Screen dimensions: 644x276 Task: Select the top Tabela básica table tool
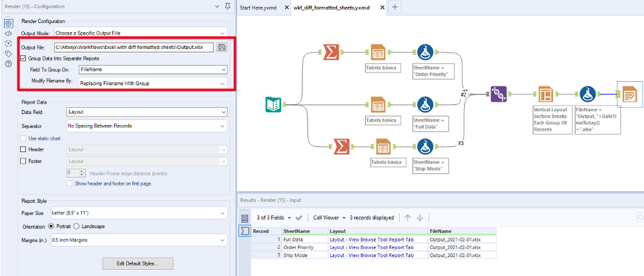point(378,52)
